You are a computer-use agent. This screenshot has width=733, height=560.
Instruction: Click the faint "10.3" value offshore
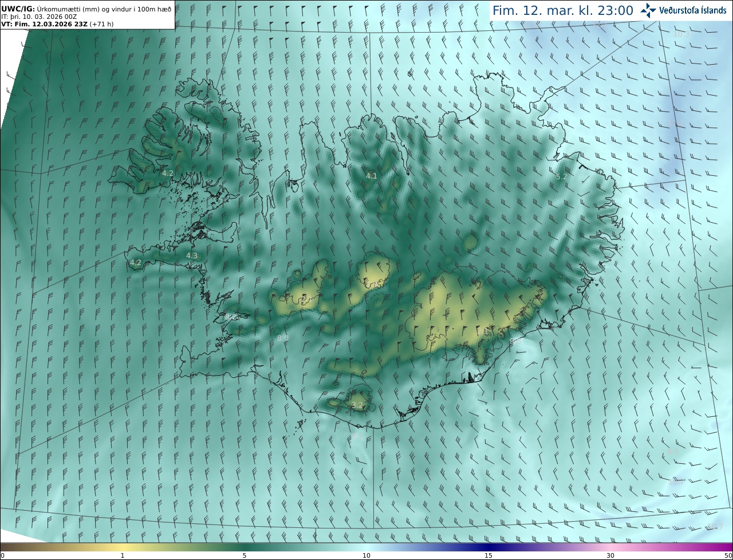pyautogui.click(x=681, y=34)
